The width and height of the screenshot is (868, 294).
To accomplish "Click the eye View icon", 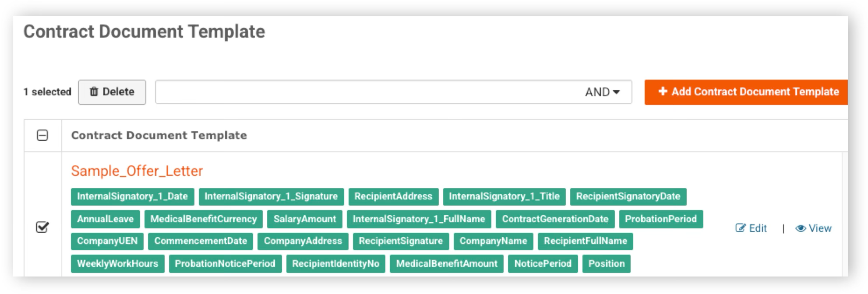I will (x=801, y=228).
